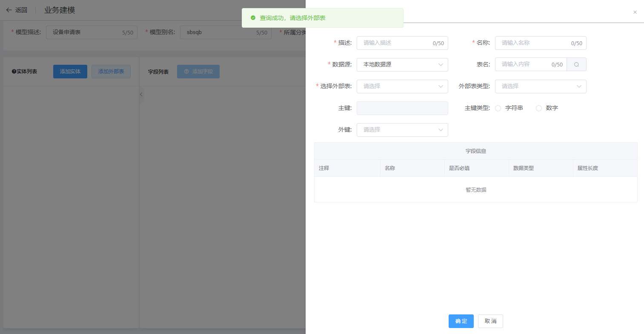Click the 添加实体 button

(70, 72)
